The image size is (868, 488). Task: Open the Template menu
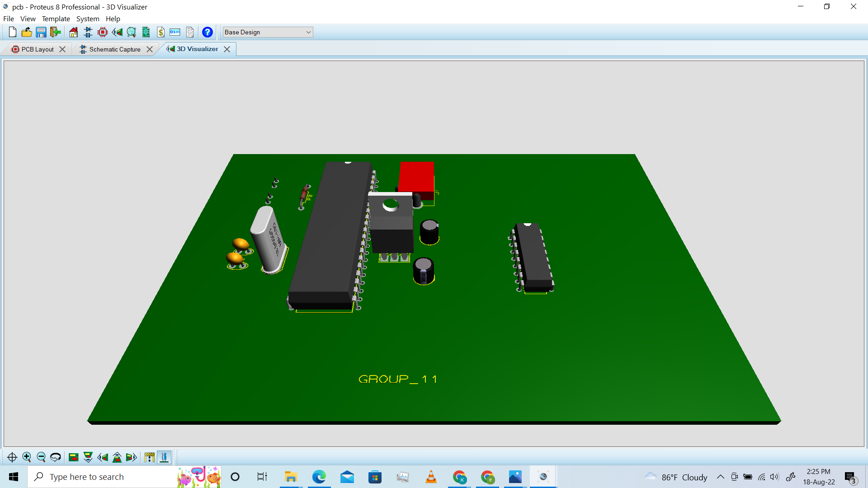tap(56, 19)
